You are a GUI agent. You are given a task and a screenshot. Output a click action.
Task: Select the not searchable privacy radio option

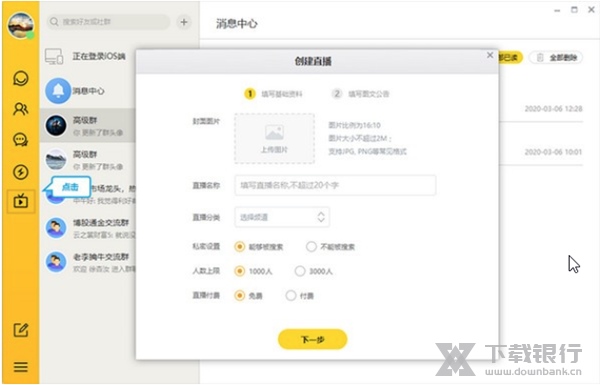click(x=331, y=247)
